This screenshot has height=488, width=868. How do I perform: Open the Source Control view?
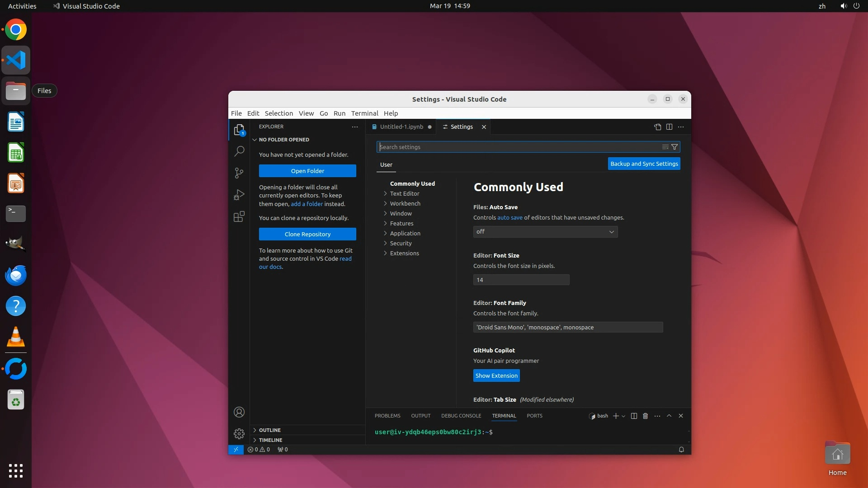pos(239,173)
